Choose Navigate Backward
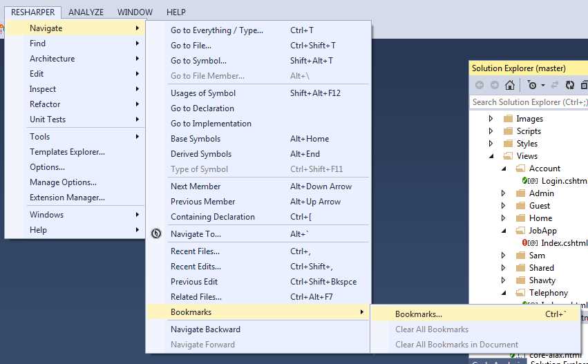The image size is (588, 364). pos(258,329)
